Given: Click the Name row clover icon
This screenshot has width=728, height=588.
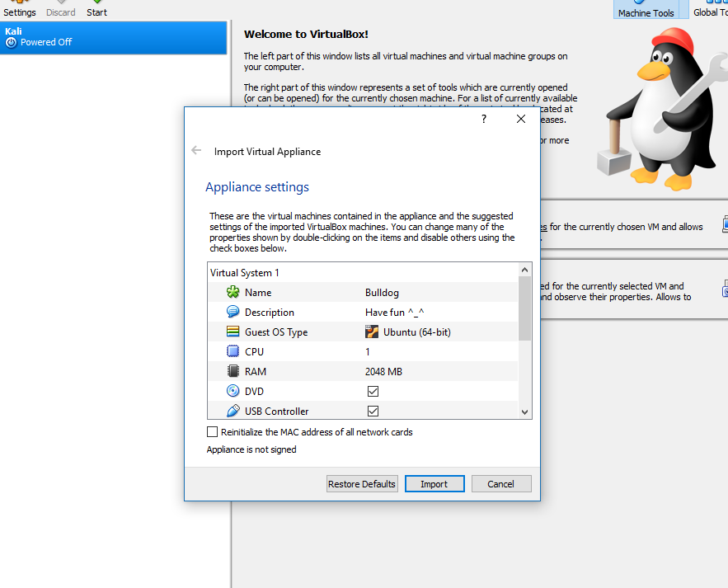Looking at the screenshot, I should coord(232,292).
